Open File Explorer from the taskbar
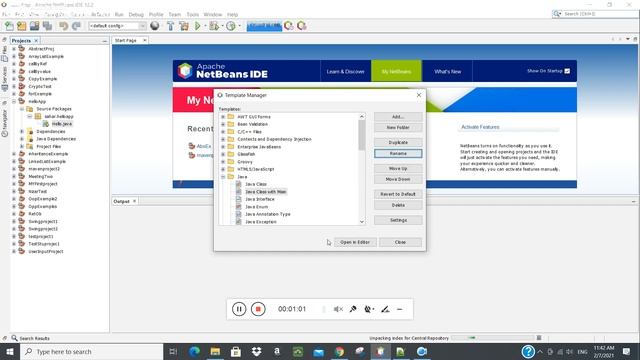640x360 pixels. tap(215, 351)
